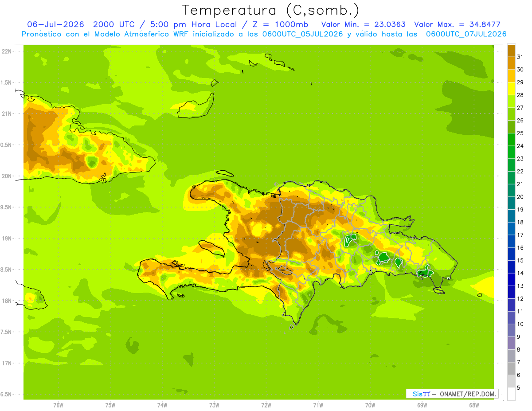Click the valid-until time "0600UTC_07JUL2026"
Screen dimensions: 532x411
(x=466, y=34)
